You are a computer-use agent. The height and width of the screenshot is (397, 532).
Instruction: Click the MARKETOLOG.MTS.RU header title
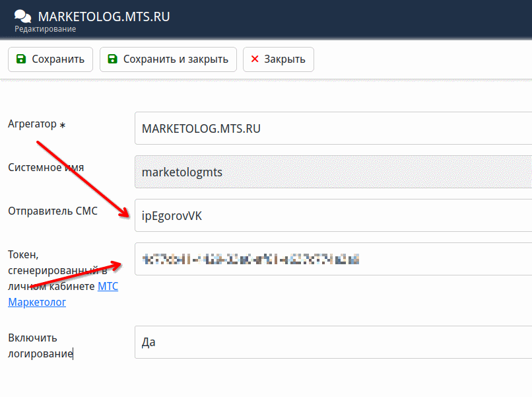point(104,16)
